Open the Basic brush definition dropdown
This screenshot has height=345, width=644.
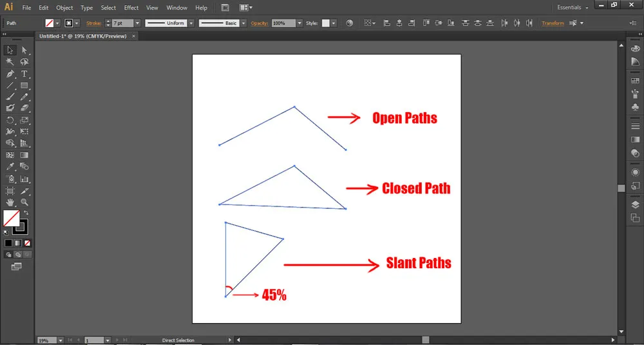(x=243, y=23)
